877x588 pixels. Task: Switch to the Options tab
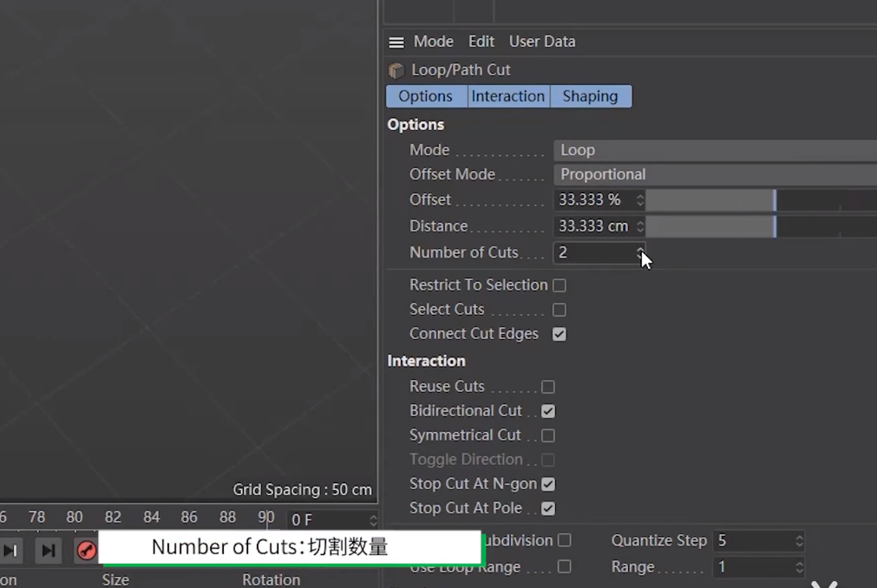tap(426, 96)
